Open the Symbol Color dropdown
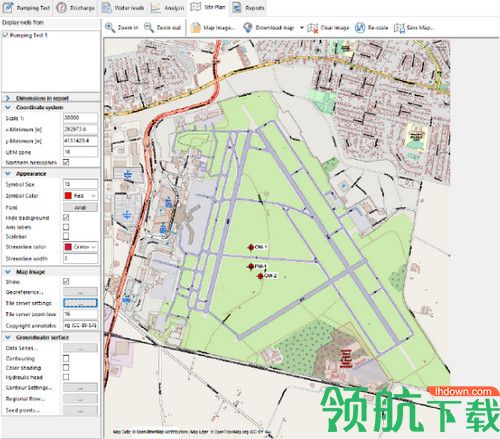Screen dimensions: 500x439 93,196
